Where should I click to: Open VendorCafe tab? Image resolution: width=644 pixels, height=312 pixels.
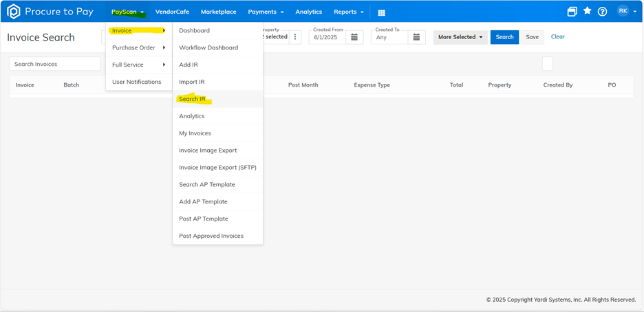[172, 12]
